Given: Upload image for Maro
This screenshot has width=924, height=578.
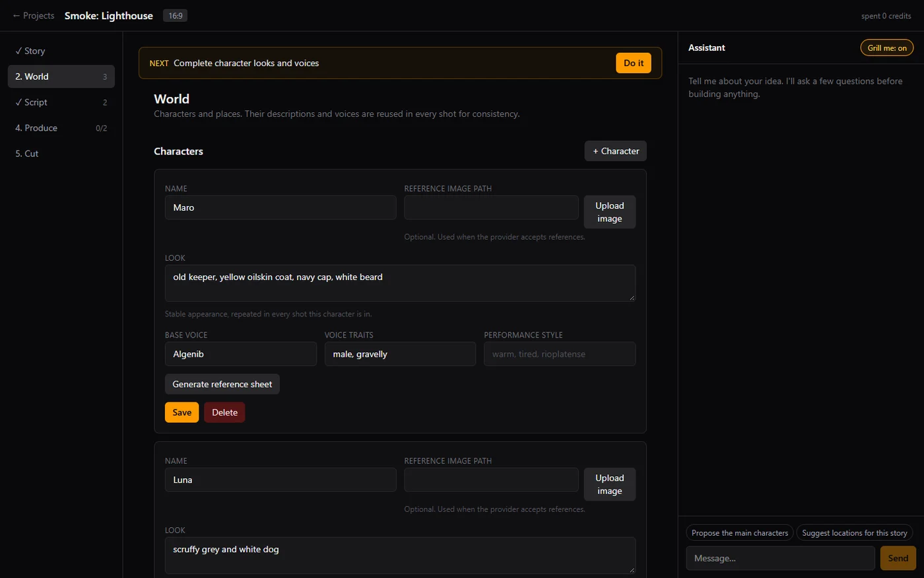Looking at the screenshot, I should coord(610,212).
